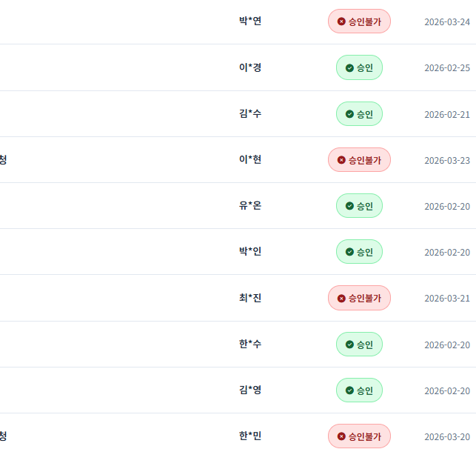
Task: Click the green check icon in 김*수 row
Action: click(349, 114)
